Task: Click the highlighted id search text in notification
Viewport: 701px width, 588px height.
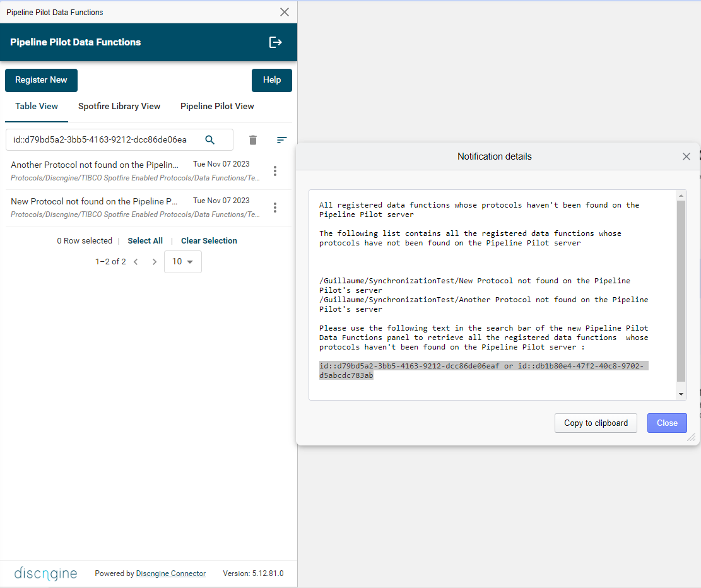Action: (483, 370)
